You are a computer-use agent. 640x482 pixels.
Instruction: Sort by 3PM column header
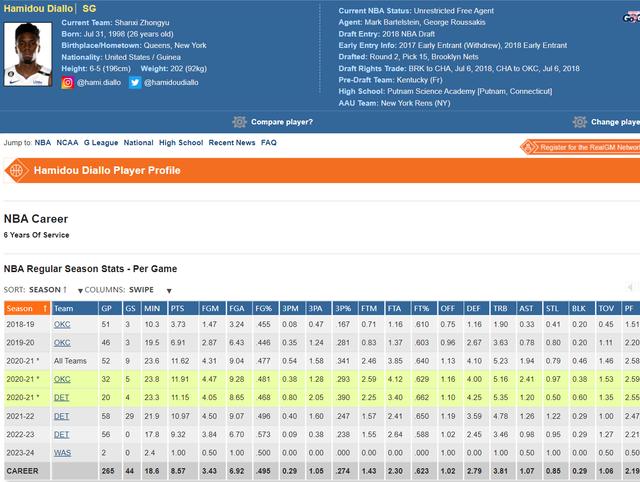pyautogui.click(x=292, y=309)
